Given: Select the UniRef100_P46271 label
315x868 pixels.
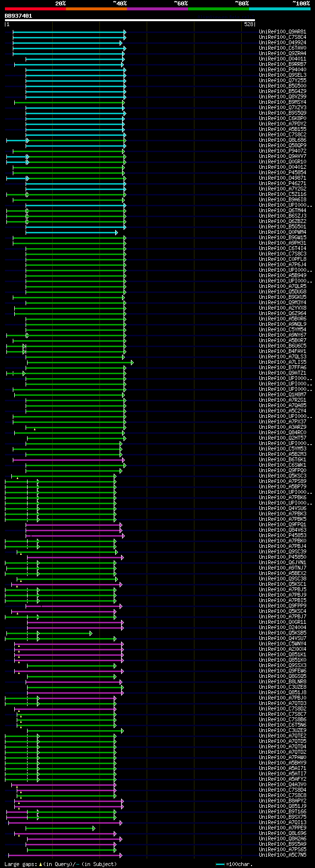Looking at the screenshot, I should point(283,183).
